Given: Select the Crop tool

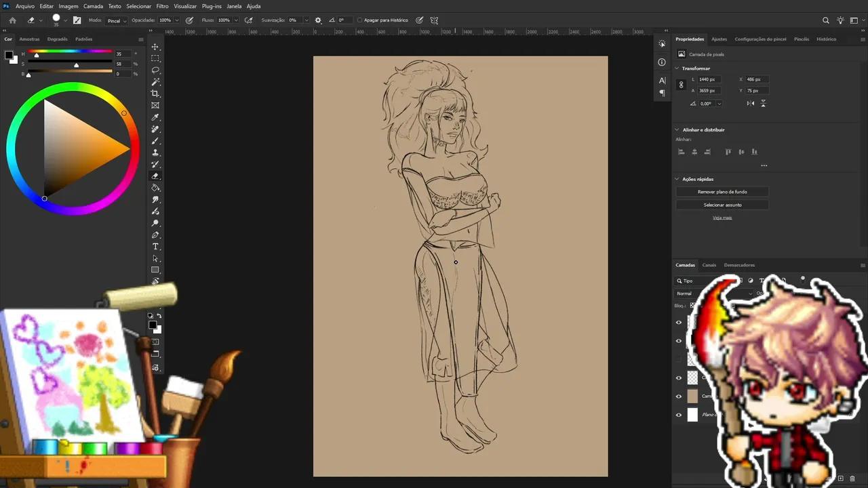Looking at the screenshot, I should pyautogui.click(x=155, y=94).
